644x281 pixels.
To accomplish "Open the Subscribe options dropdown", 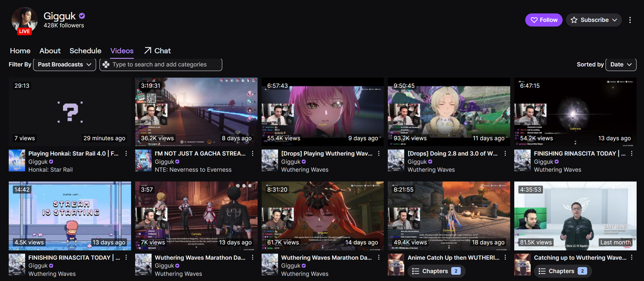I will tap(594, 20).
